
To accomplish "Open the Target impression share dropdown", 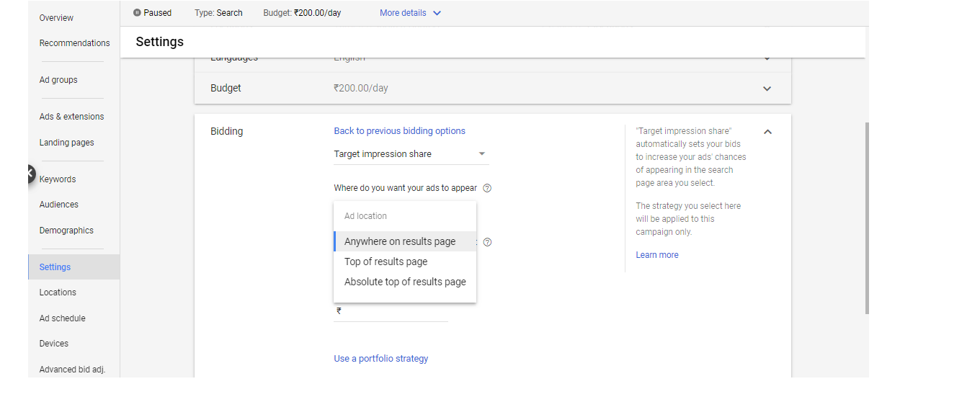I will click(x=411, y=154).
